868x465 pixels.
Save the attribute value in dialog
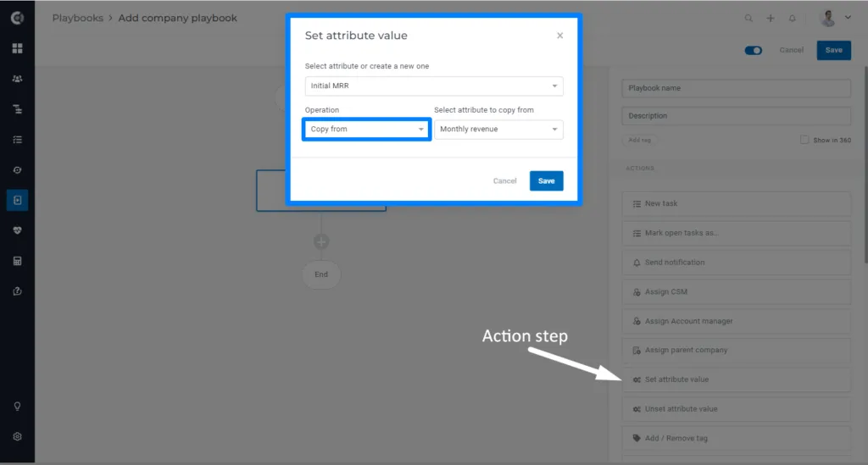coord(547,180)
